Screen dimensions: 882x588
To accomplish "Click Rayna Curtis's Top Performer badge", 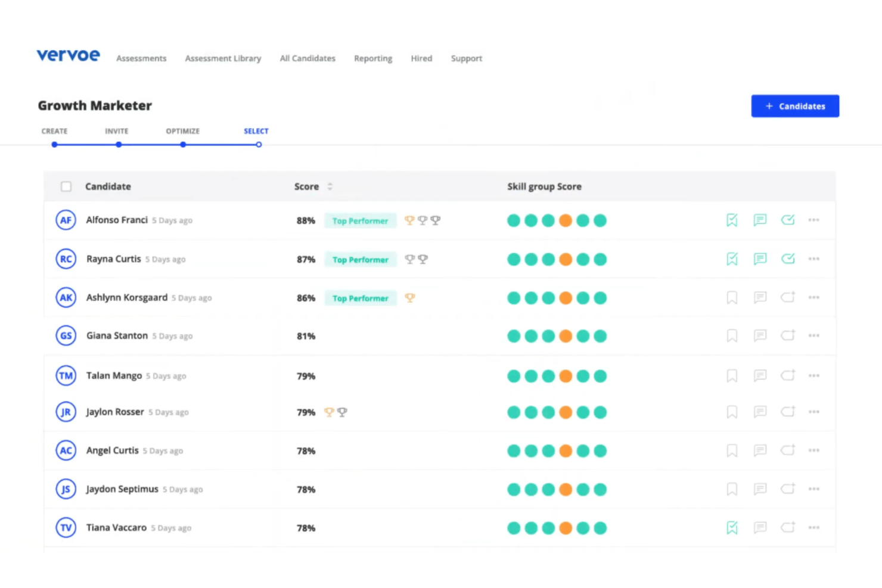I will [x=361, y=260].
